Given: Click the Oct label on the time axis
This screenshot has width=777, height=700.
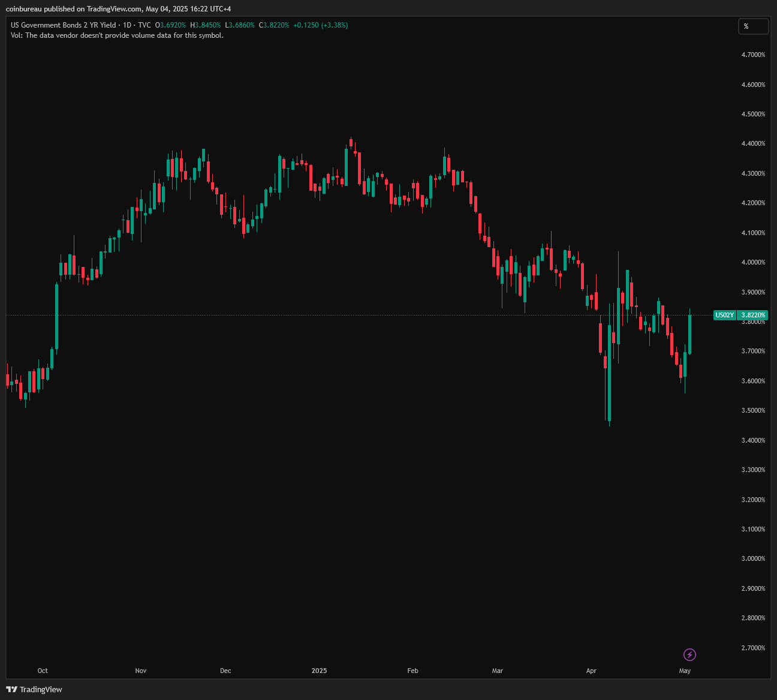Looking at the screenshot, I should [43, 671].
